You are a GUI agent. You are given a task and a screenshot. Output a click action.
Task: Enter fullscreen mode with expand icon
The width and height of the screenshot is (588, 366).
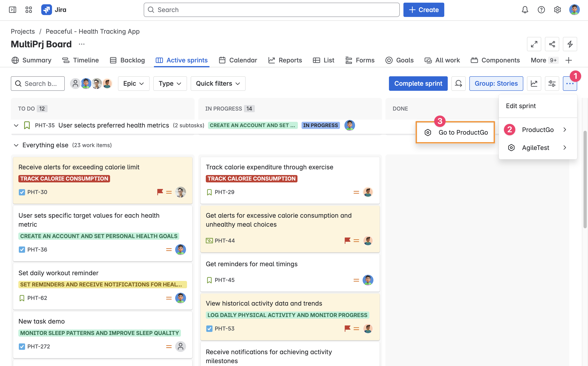534,44
